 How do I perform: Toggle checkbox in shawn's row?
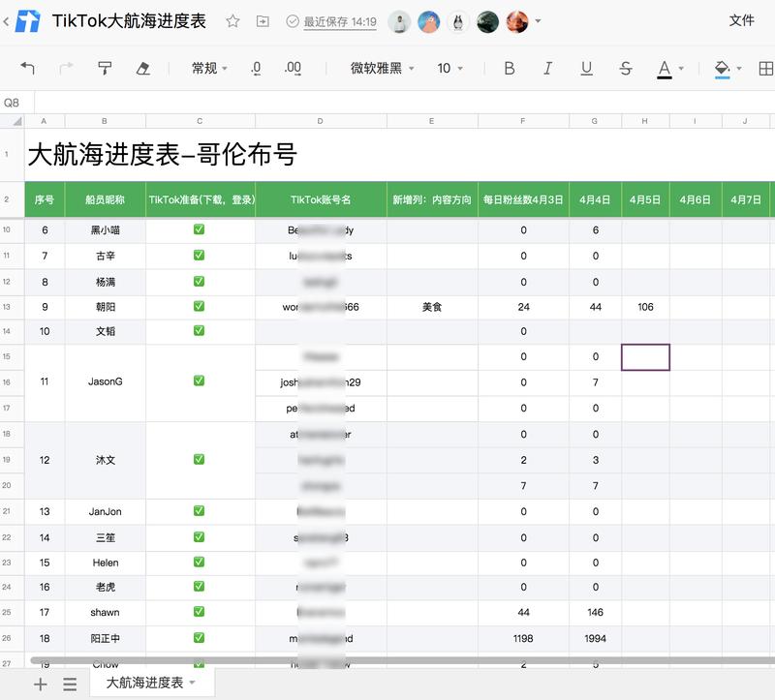199,612
